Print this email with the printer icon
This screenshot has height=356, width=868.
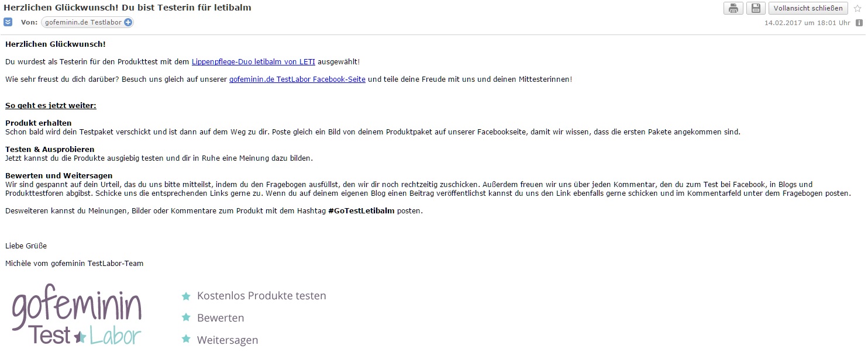point(733,8)
